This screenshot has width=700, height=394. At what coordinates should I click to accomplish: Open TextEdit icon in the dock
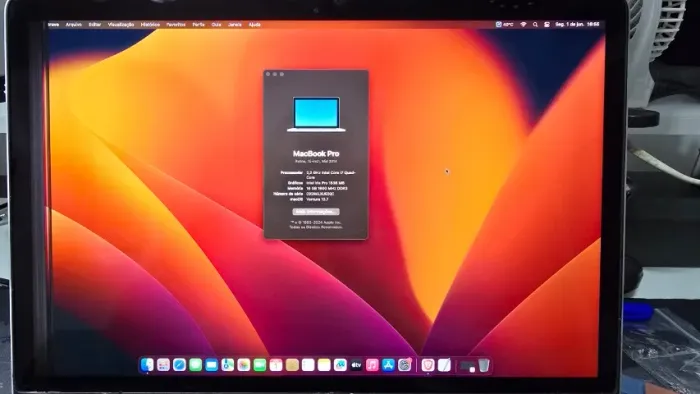click(x=444, y=365)
